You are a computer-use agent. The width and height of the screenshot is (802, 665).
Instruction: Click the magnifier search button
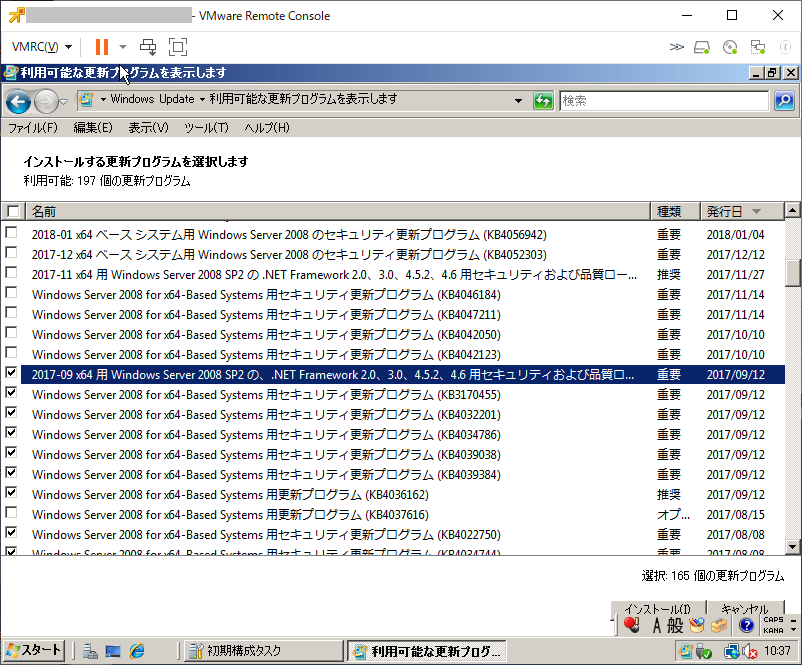[784, 101]
